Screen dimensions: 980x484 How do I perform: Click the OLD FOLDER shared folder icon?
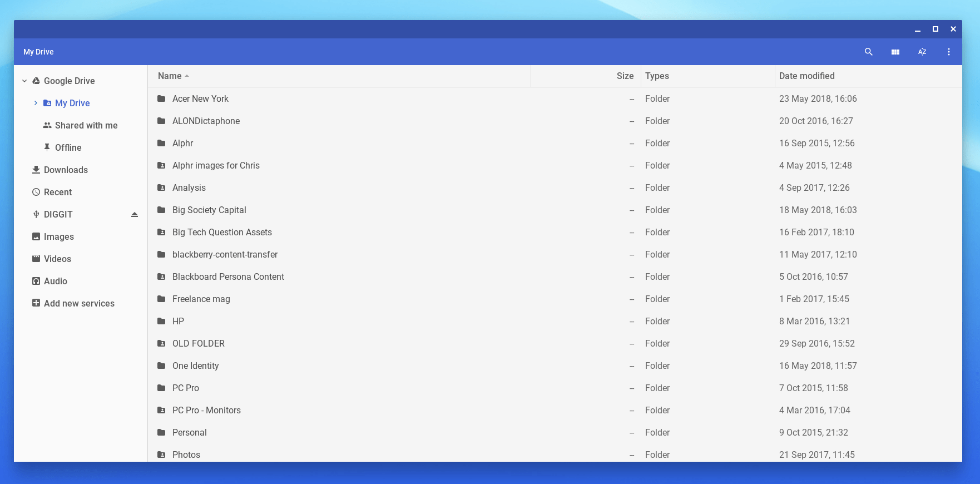point(161,343)
